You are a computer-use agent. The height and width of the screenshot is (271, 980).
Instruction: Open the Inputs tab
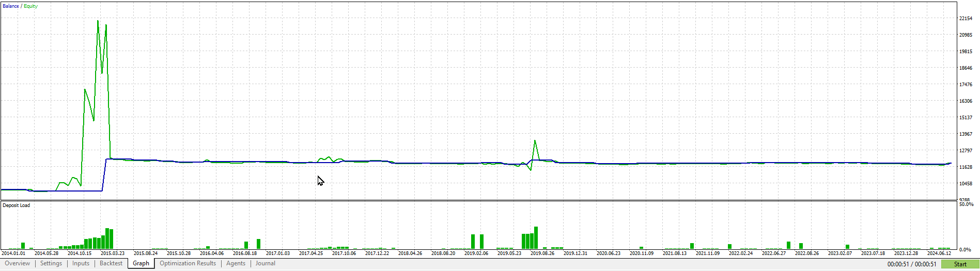(81, 263)
